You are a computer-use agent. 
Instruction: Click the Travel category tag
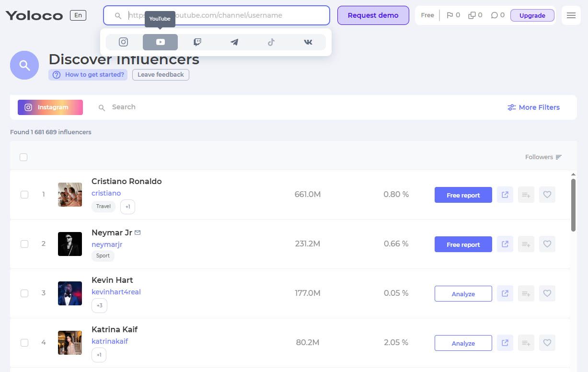[x=103, y=207]
